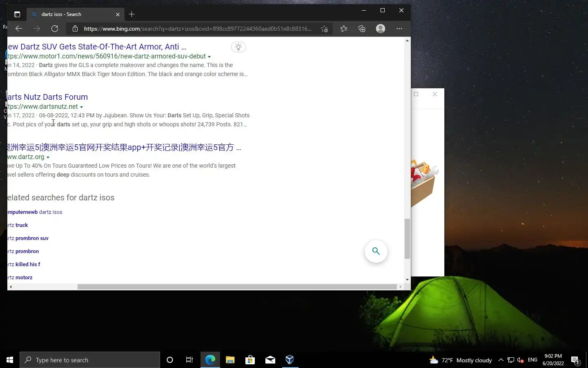This screenshot has height=368, width=588.
Task: Refresh the Bing search page
Action: (x=55, y=29)
